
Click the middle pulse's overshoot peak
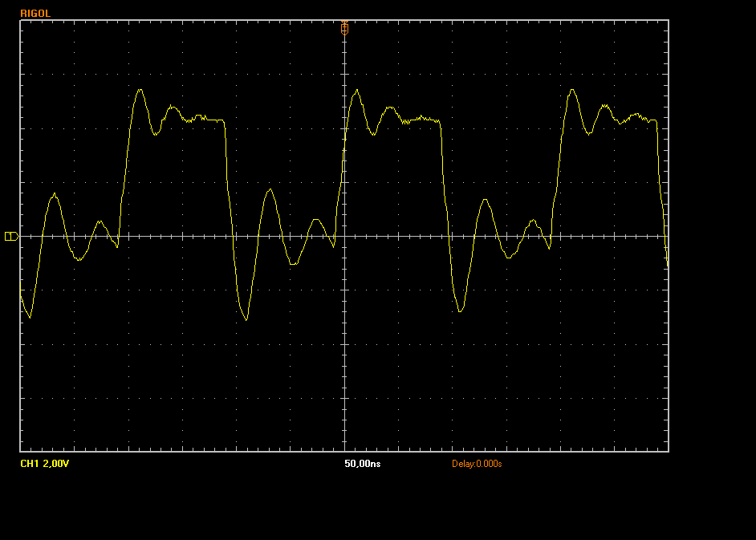point(356,91)
